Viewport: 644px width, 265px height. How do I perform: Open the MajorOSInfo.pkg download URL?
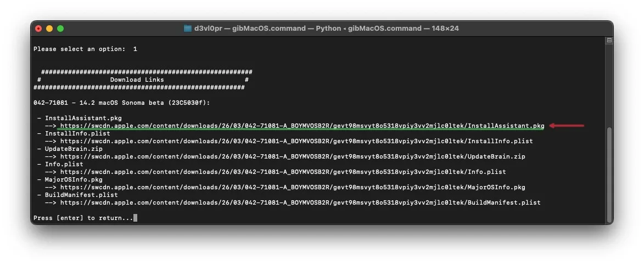[x=293, y=187]
